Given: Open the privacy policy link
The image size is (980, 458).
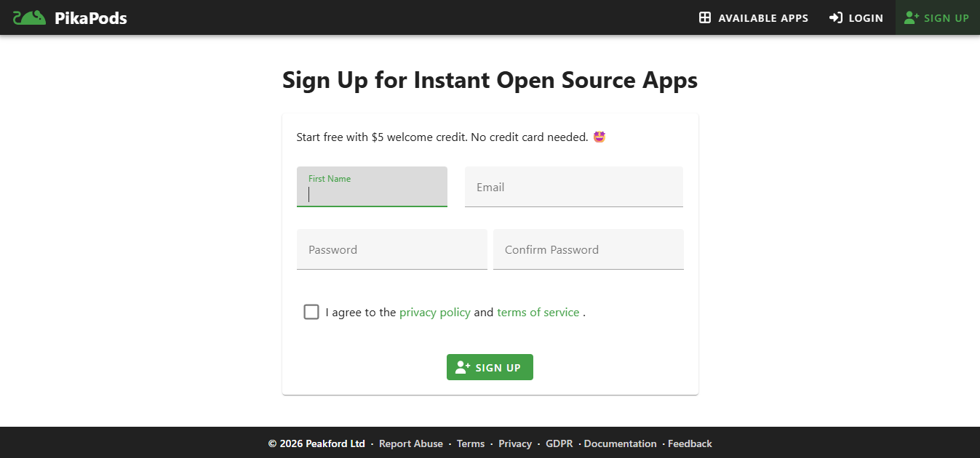Looking at the screenshot, I should click(435, 313).
